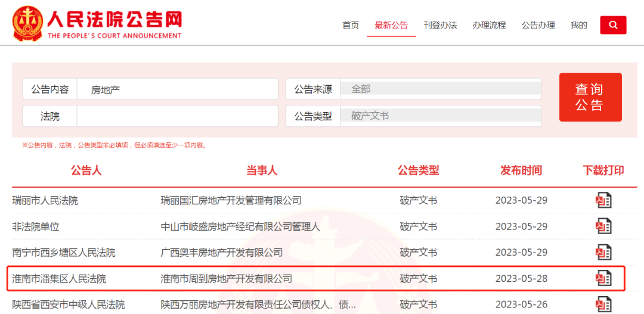
Task: Open 瑞丽国汇房地产开发管理有限公司 announcement
Action: coord(231,201)
